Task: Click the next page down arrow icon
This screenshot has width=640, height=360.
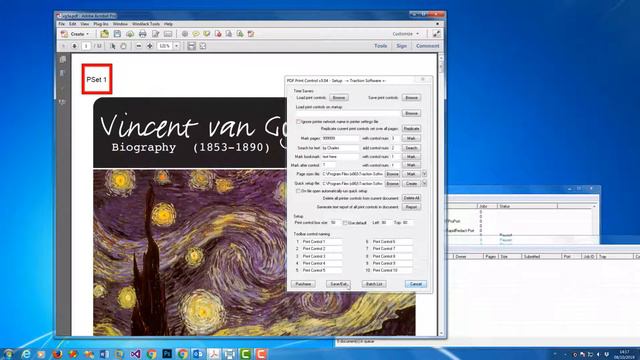Action: [x=74, y=46]
